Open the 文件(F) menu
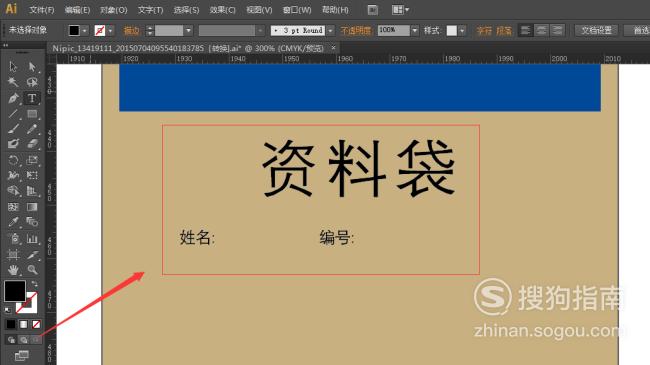 click(42, 10)
